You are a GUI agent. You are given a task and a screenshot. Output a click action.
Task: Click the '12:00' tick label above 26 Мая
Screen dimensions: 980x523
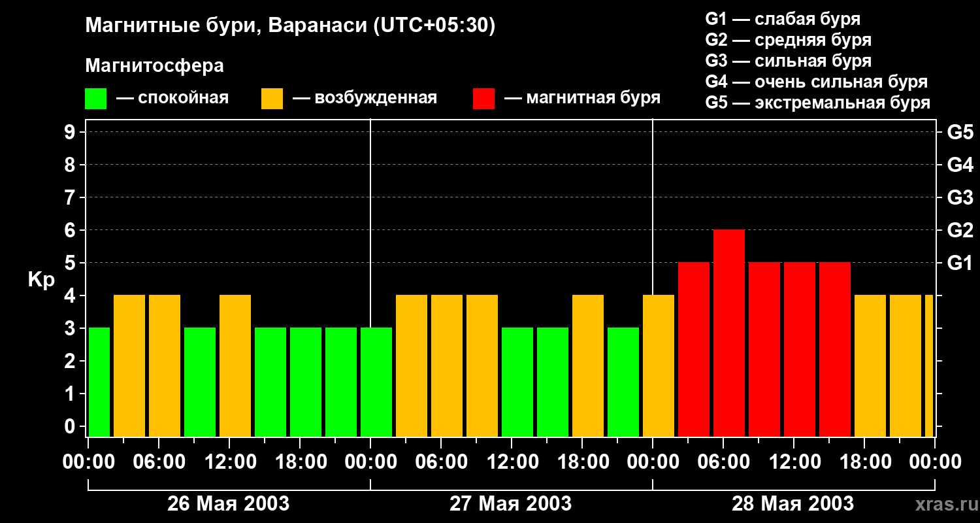pos(229,462)
